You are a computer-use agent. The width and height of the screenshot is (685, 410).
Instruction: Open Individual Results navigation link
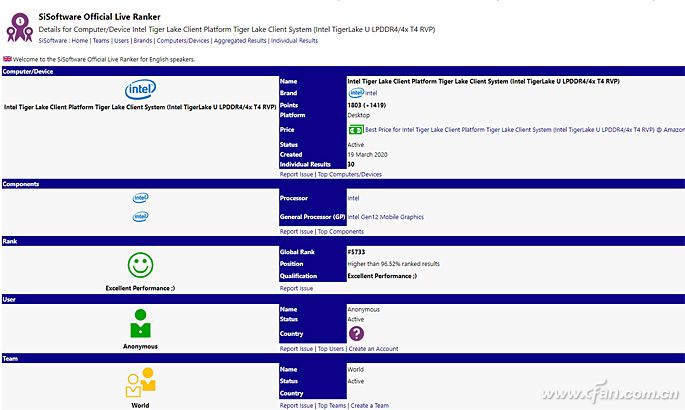(294, 41)
